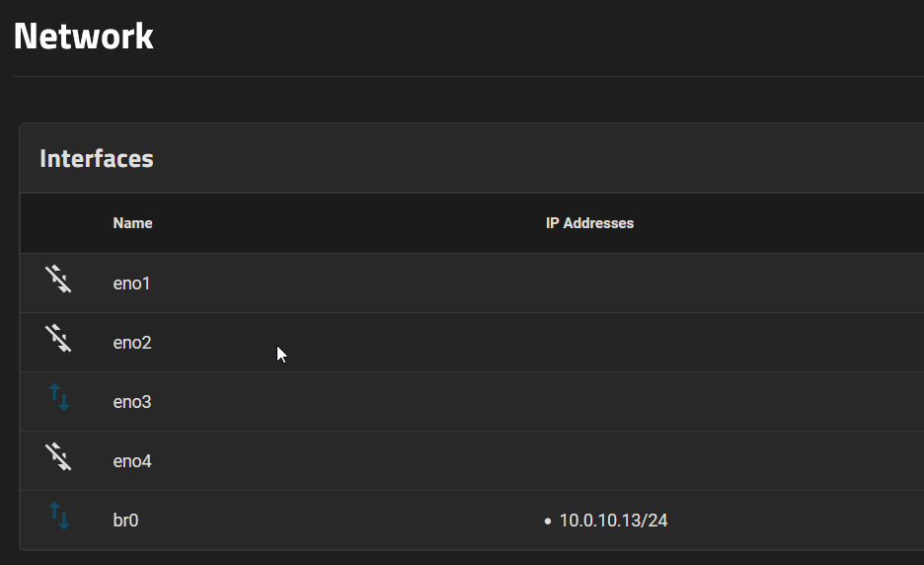The height and width of the screenshot is (565, 924).
Task: Click the Interfaces card title
Action: point(97,158)
